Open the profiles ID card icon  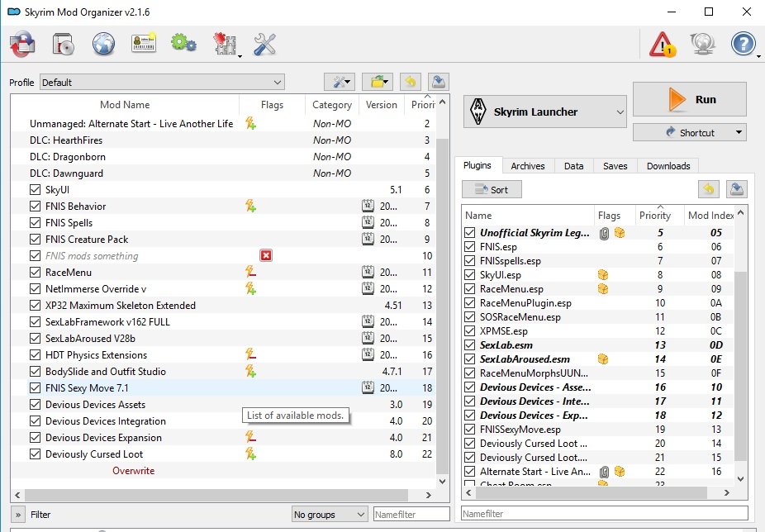coord(144,44)
